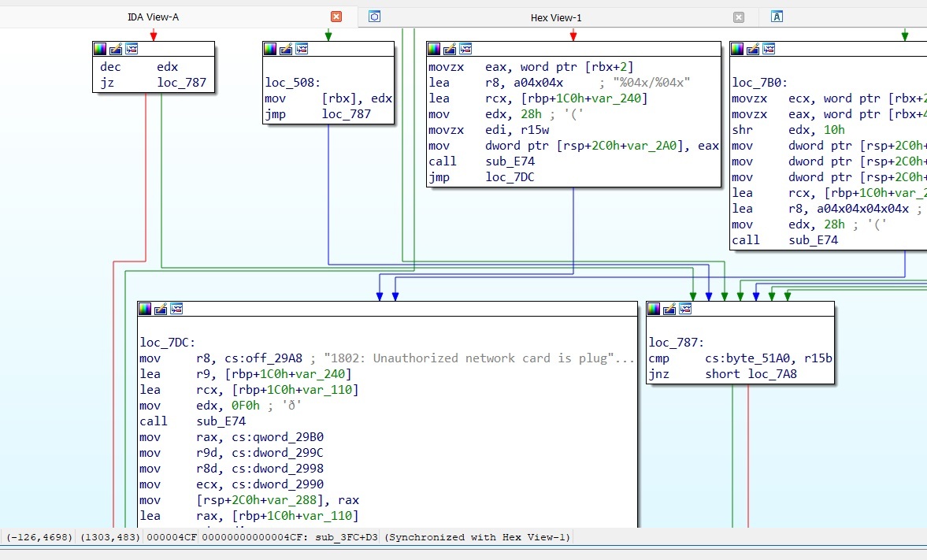Viewport: 927px width, 560px height.
Task: Click the Hex View-1 tab icon
Action: (375, 17)
